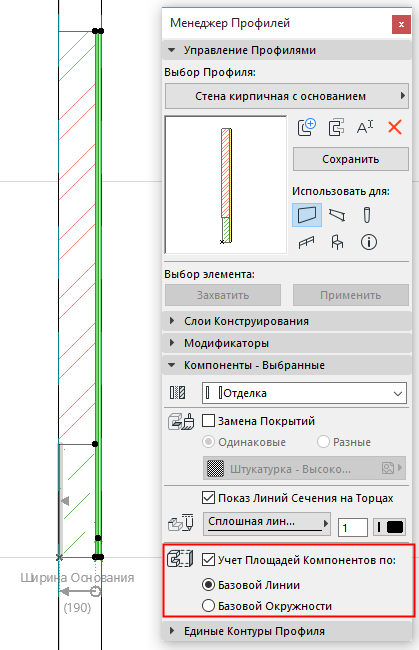The height and width of the screenshot is (650, 419).
Task: Expand the Модификаторы section
Action: click(287, 343)
